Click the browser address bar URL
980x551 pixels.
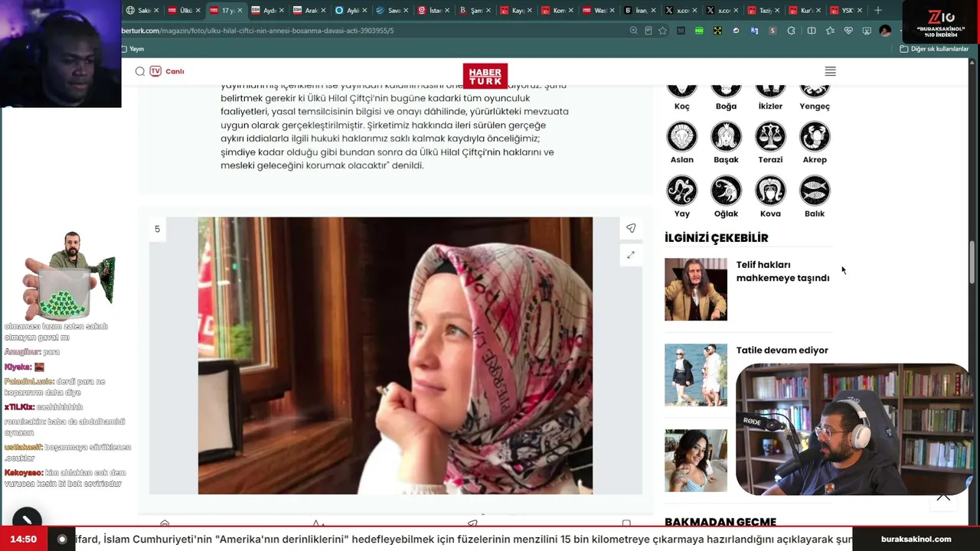pyautogui.click(x=257, y=31)
